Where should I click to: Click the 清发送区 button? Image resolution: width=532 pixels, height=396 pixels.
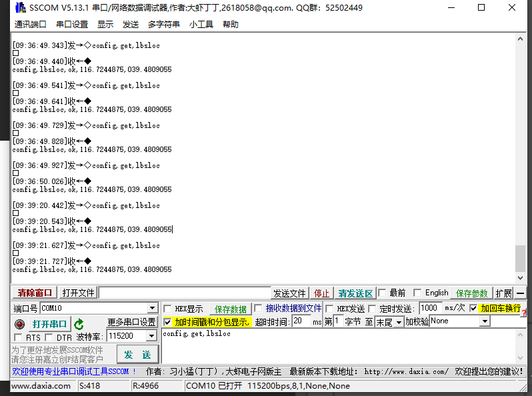coord(355,293)
